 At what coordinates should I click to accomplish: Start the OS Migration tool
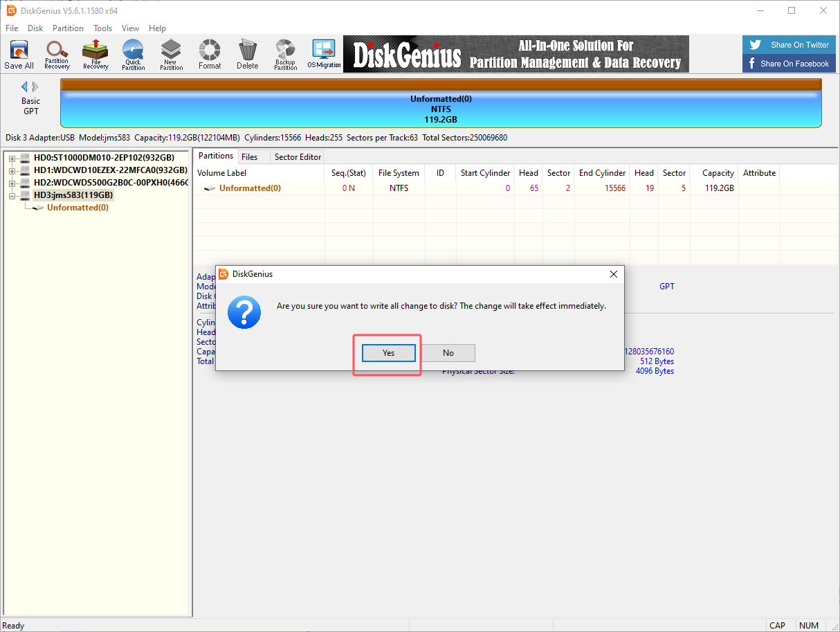tap(324, 55)
